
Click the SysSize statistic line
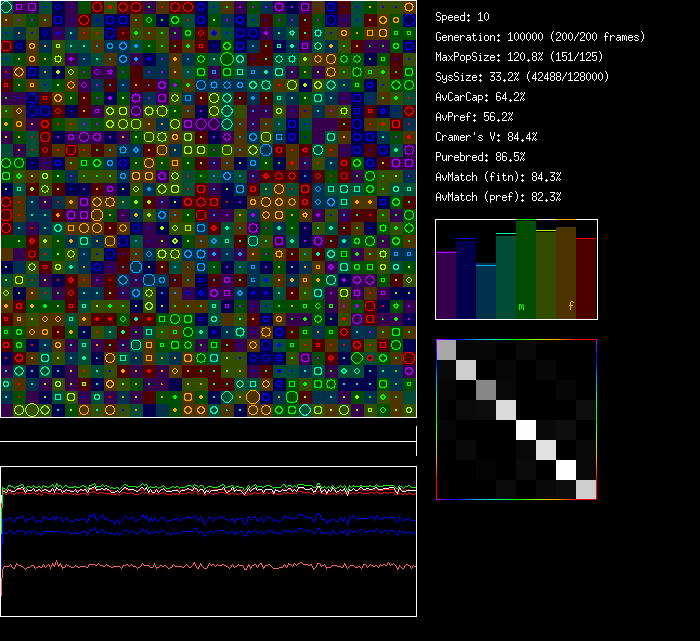tap(522, 77)
